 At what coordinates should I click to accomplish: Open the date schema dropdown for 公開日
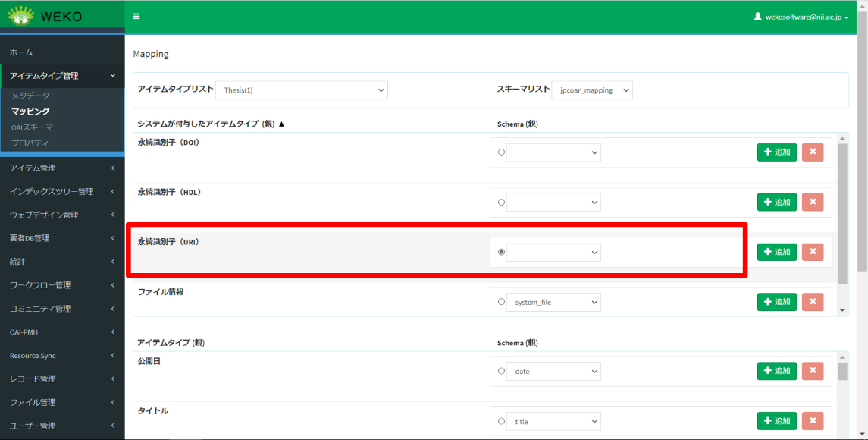click(553, 372)
